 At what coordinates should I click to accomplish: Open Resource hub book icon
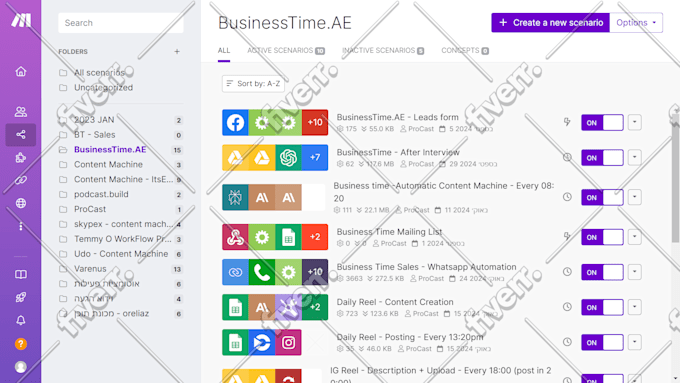pos(21,274)
